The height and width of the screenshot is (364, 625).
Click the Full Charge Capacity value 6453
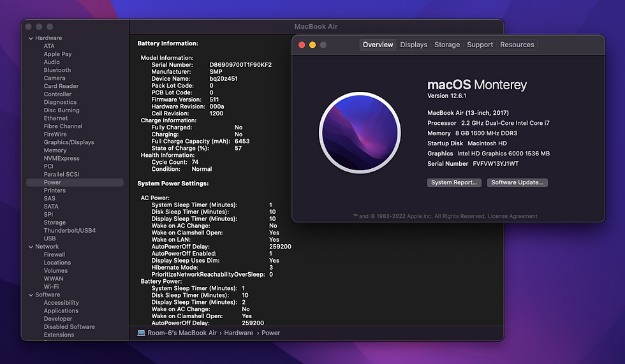(242, 142)
